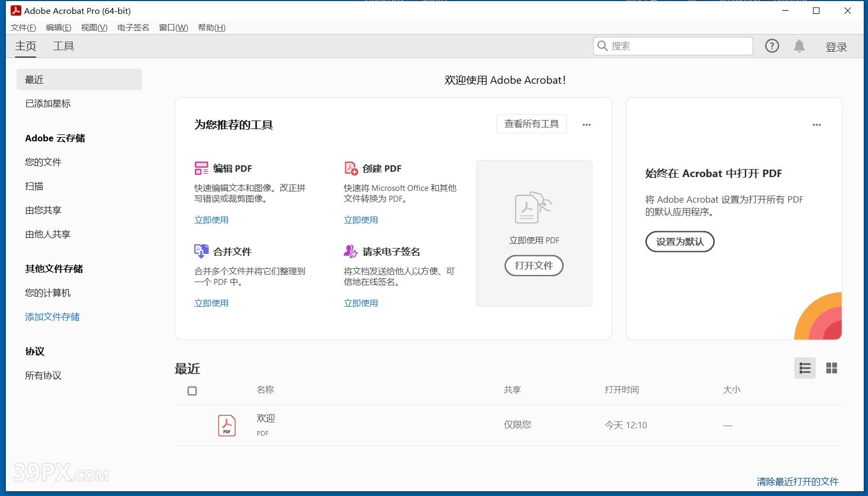Open 所有协议 in sidebar
The width and height of the screenshot is (868, 496).
point(43,375)
